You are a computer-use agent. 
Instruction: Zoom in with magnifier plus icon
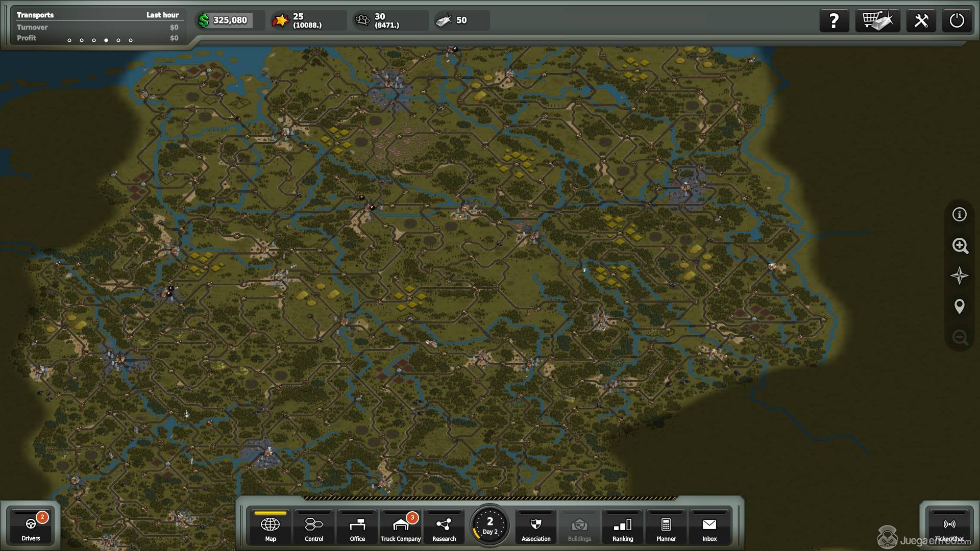[960, 245]
